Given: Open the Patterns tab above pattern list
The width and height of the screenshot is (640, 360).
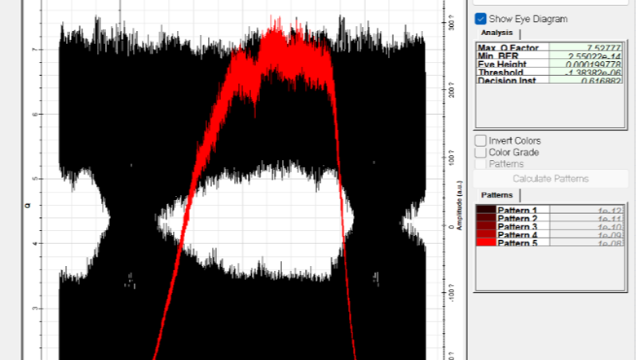Looking at the screenshot, I should [x=496, y=195].
